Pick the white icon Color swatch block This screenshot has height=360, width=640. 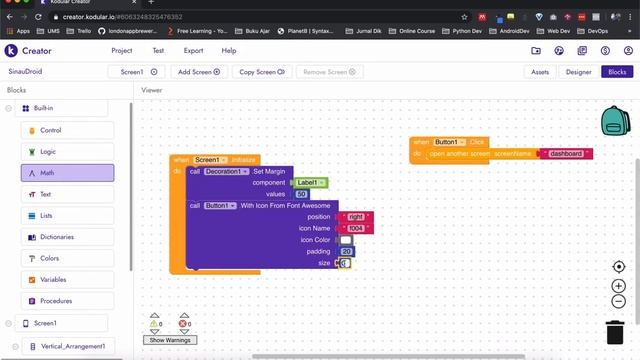346,240
